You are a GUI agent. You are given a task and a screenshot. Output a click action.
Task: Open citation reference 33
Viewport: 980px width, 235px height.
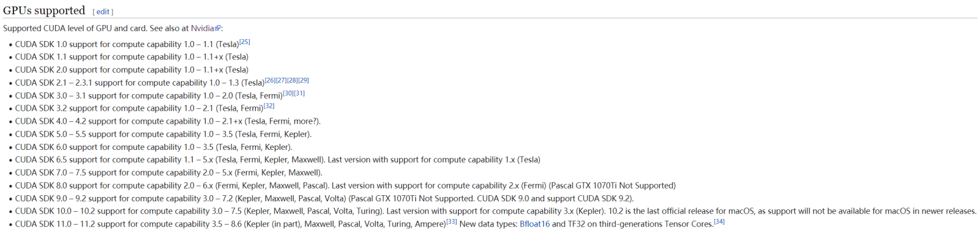point(452,222)
